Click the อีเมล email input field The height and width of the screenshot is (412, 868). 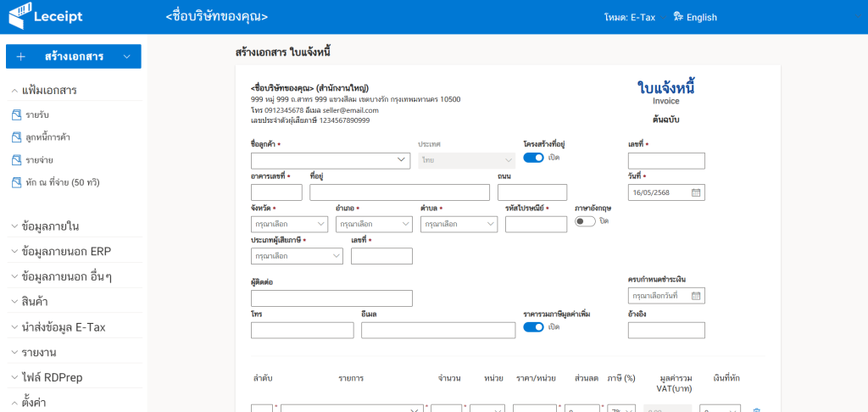coord(438,330)
